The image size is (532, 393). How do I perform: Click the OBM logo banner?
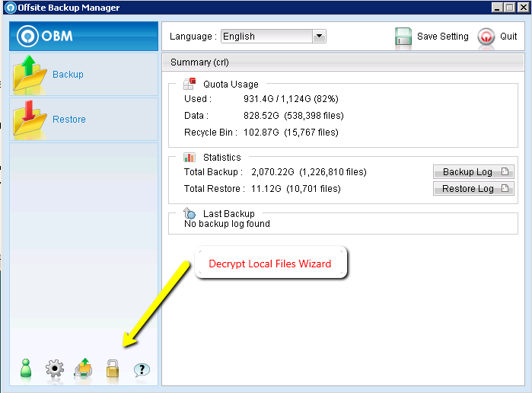click(83, 37)
